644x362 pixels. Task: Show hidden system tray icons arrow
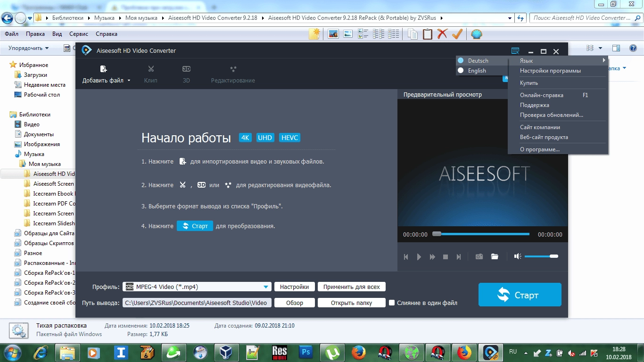coord(526,352)
